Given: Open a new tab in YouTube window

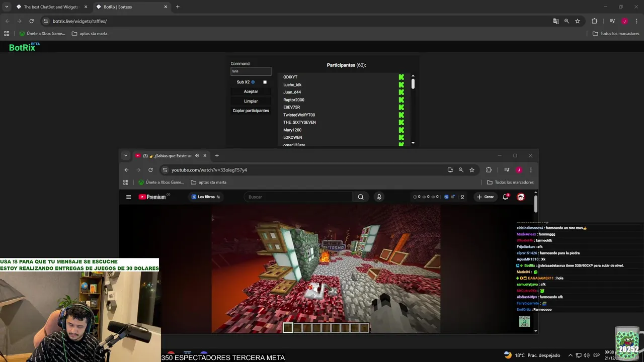Looking at the screenshot, I should click(217, 156).
